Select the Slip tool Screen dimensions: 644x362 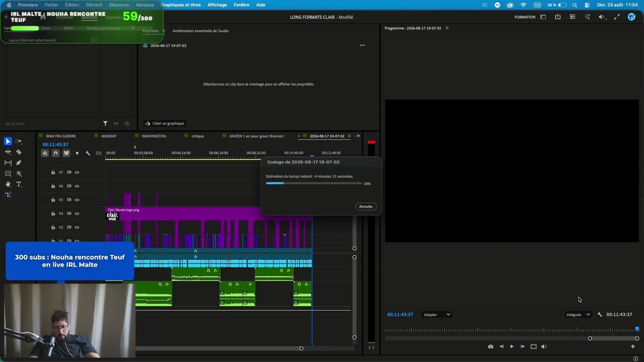pyautogui.click(x=8, y=162)
